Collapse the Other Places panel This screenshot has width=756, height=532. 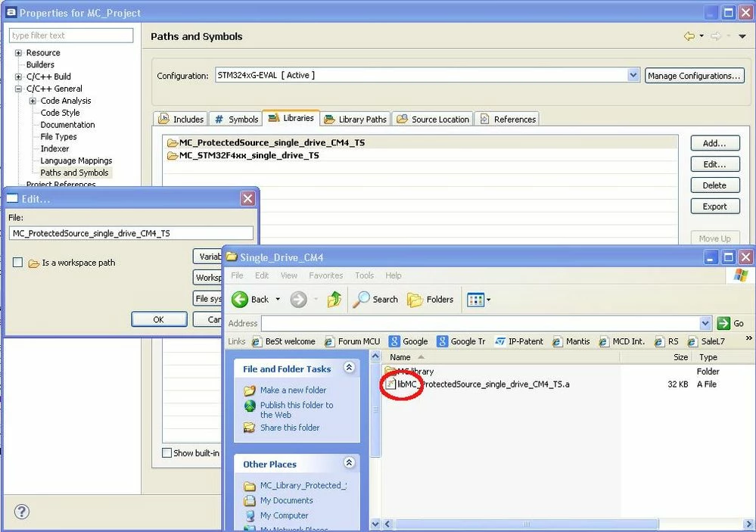click(349, 463)
